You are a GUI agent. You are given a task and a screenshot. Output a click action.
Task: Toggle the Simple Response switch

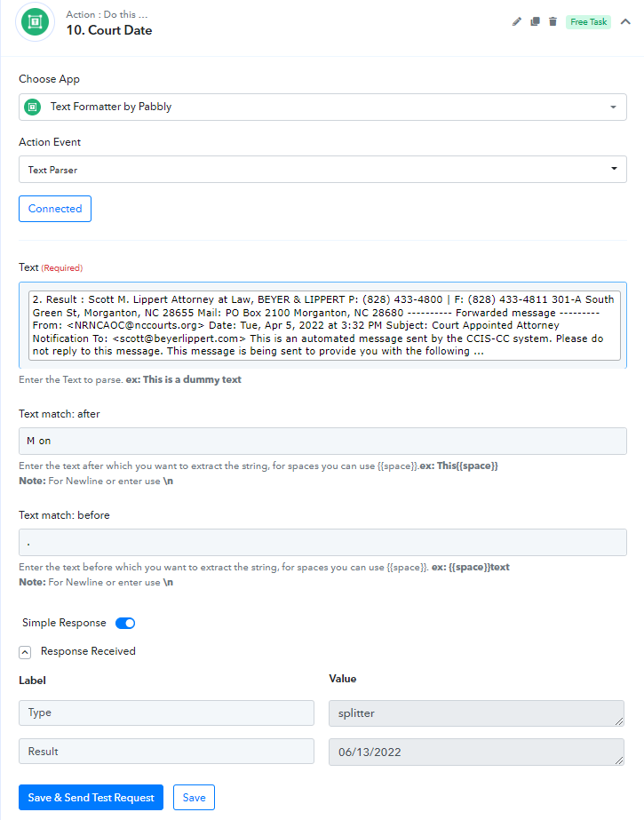click(x=125, y=623)
